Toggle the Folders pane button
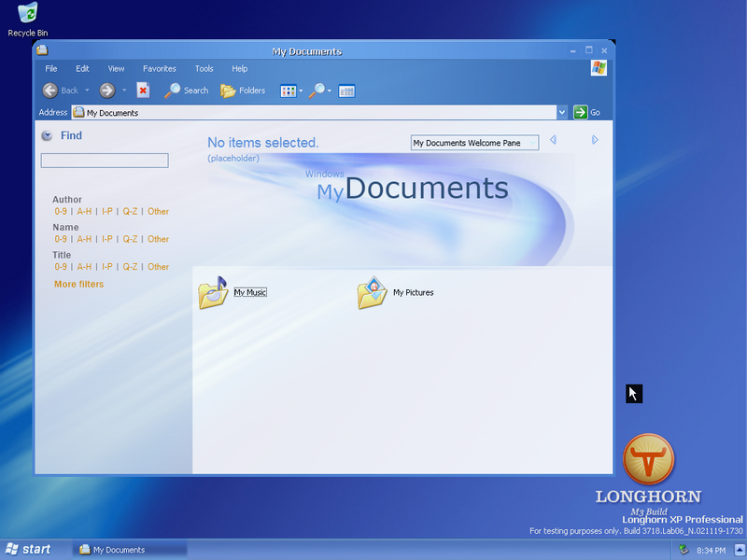The image size is (747, 560). (243, 91)
